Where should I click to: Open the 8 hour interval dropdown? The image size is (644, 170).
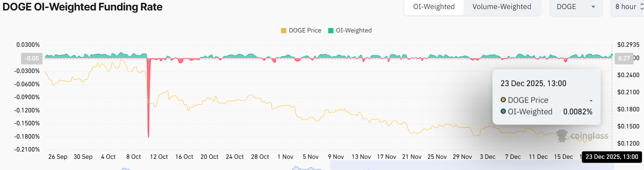tap(627, 7)
